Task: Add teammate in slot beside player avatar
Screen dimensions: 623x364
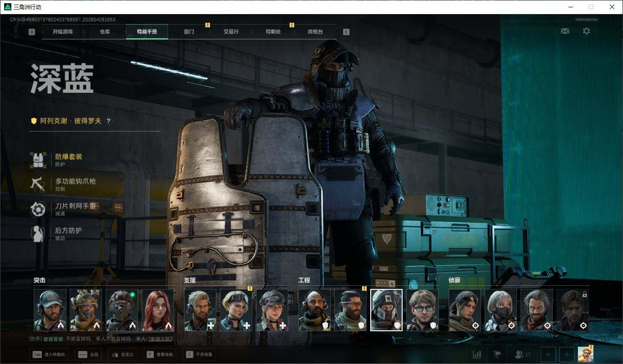Action: (567, 354)
